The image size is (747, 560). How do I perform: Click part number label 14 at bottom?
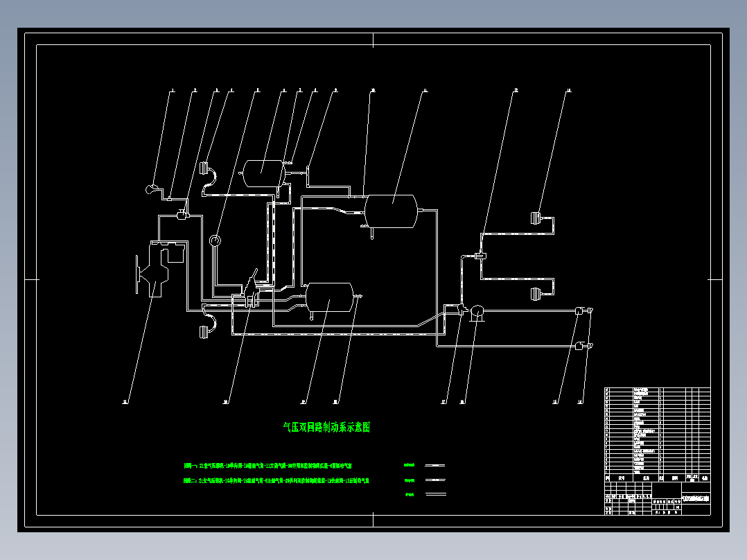click(580, 402)
